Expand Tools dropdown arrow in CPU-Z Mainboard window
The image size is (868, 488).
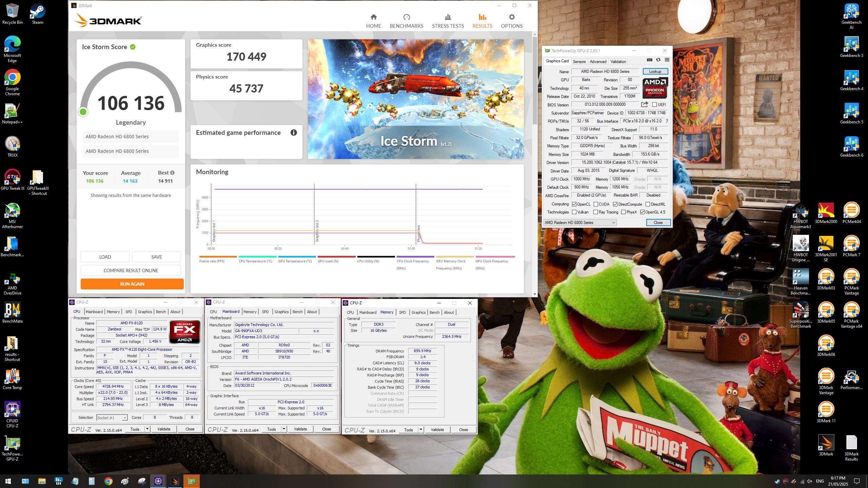point(284,429)
